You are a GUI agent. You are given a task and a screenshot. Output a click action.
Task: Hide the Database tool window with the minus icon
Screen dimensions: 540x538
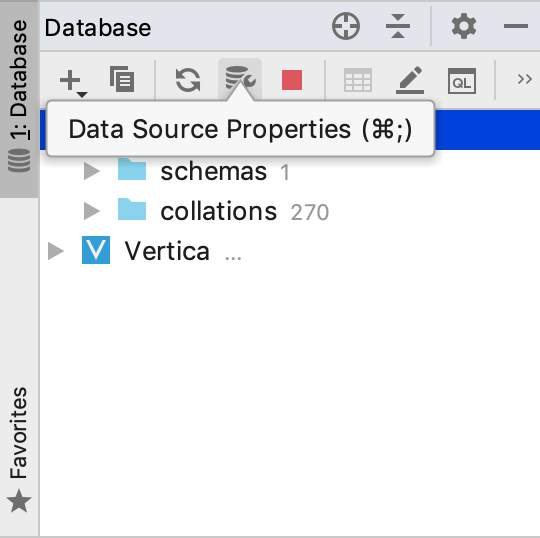tap(516, 26)
